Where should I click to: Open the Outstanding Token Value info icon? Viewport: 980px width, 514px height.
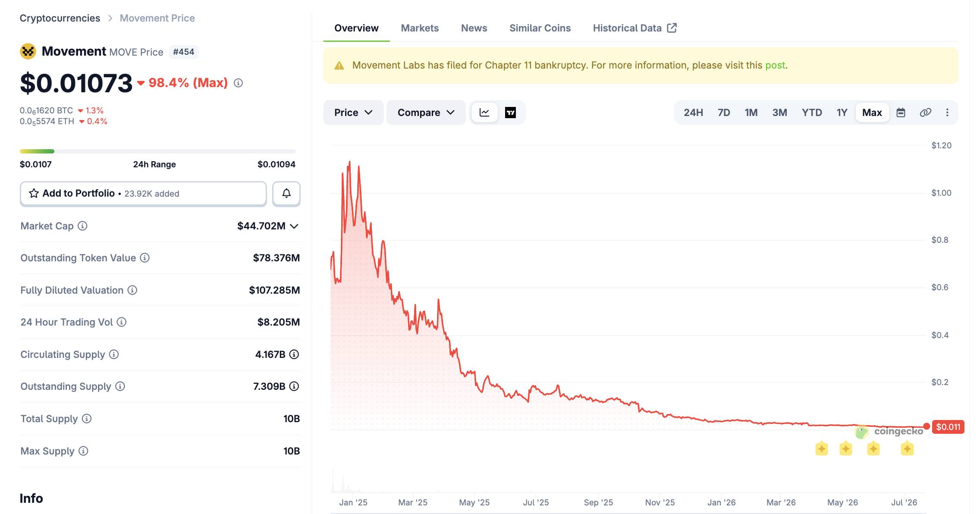point(145,258)
